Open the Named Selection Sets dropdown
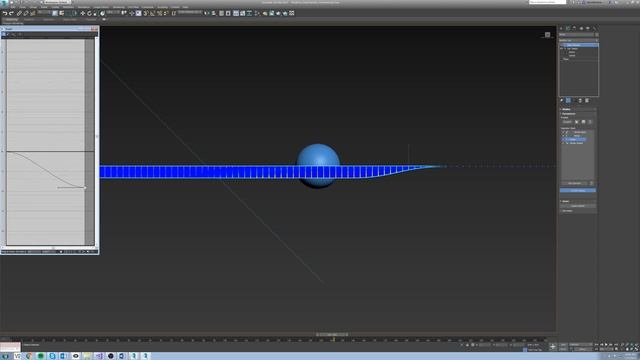This screenshot has width=640, height=360. point(190,13)
